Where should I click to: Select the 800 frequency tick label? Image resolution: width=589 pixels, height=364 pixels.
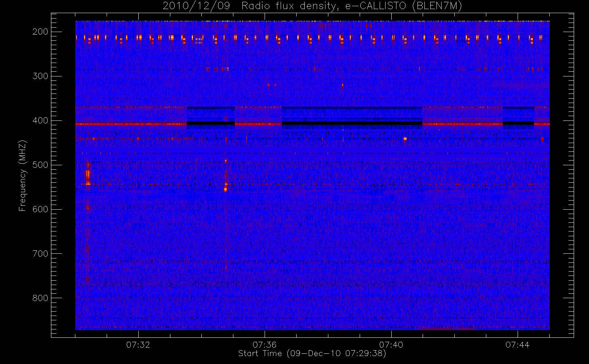tap(40, 298)
